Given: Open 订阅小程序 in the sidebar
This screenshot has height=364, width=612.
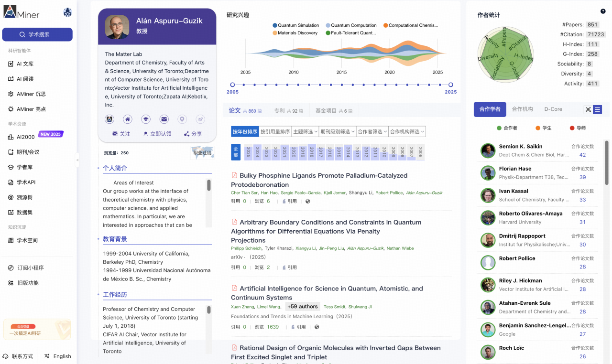Looking at the screenshot, I should pos(26,268).
